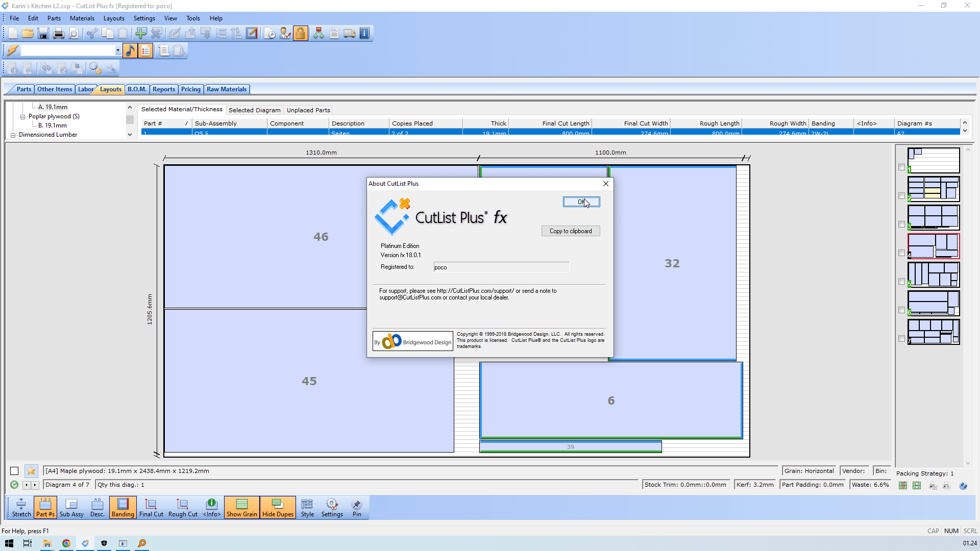Screen dimensions: 980x551
Task: Click the Show Grain toolbar button
Action: click(x=241, y=508)
